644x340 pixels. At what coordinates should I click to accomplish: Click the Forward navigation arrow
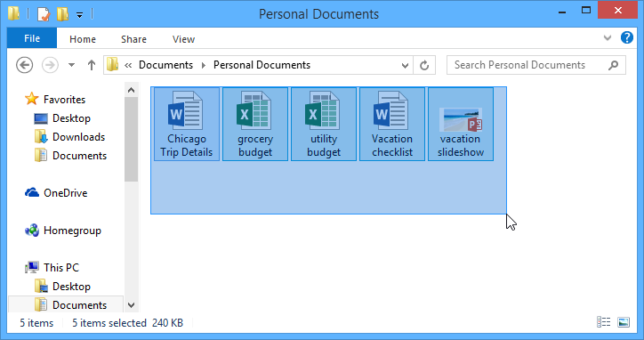(x=50, y=65)
